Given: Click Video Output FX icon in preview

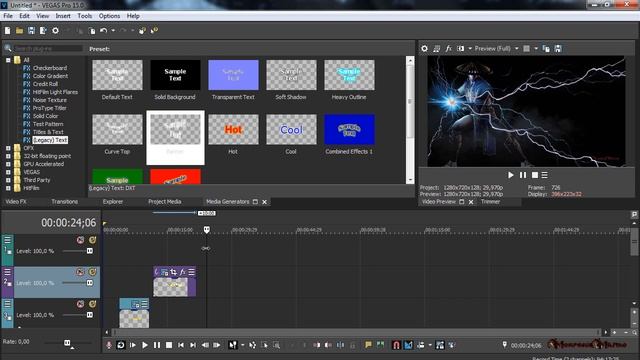Looking at the screenshot, I should [448, 49].
